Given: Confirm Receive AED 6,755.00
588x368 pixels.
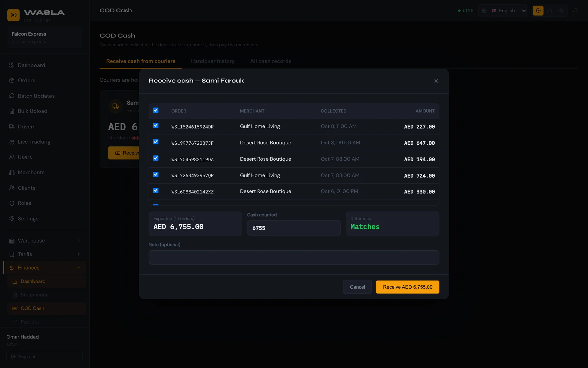Looking at the screenshot, I should click(408, 287).
